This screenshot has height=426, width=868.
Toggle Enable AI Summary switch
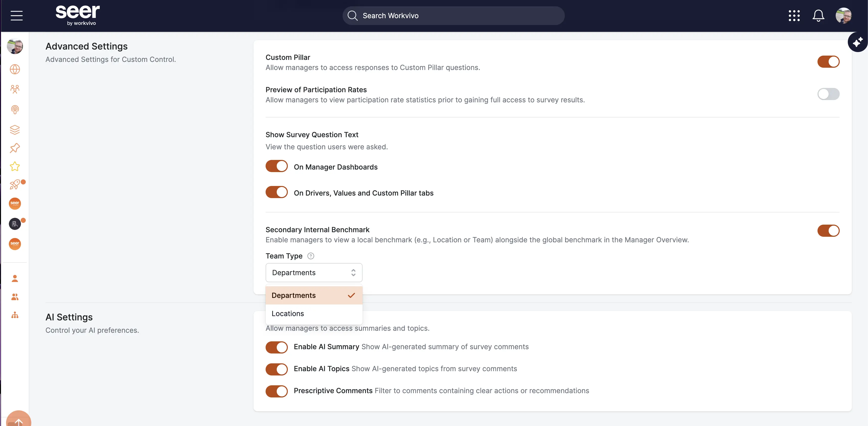point(277,347)
